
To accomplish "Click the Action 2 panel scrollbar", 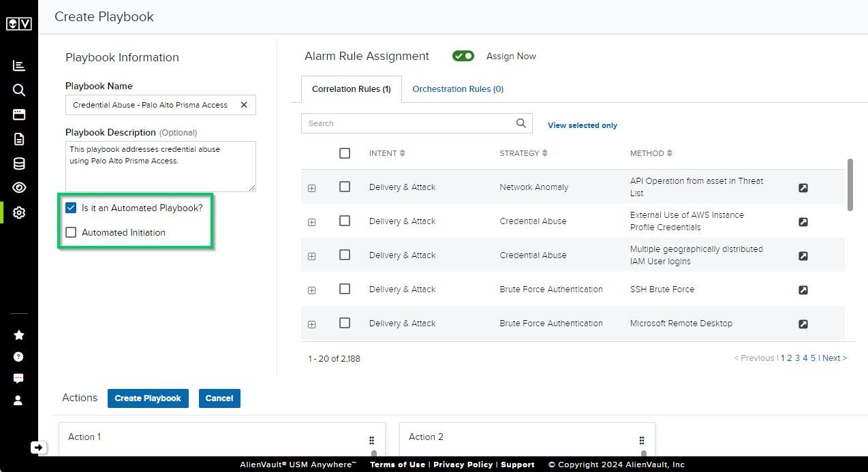I will pyautogui.click(x=643, y=453).
